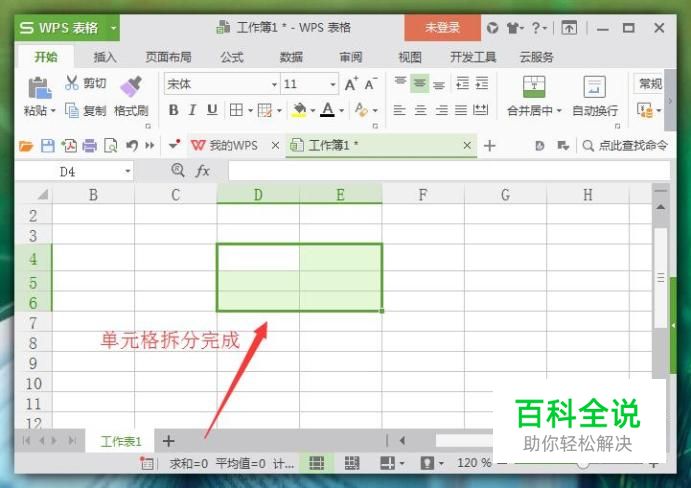Open print preview icon
The height and width of the screenshot is (488, 691).
click(x=110, y=145)
